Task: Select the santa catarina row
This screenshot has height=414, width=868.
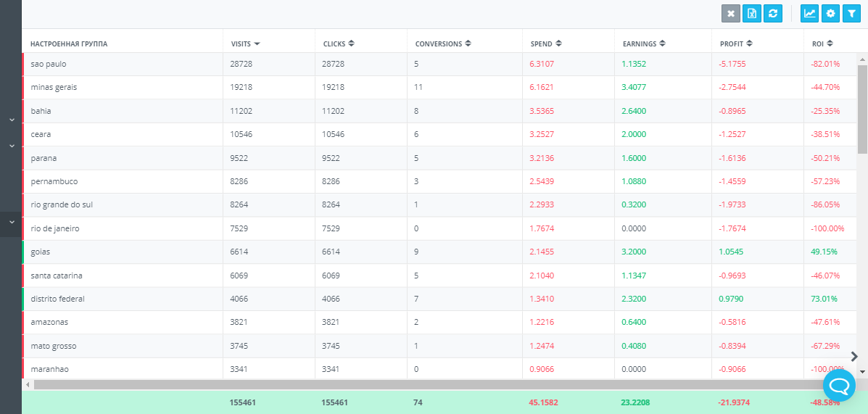Action: [x=439, y=275]
